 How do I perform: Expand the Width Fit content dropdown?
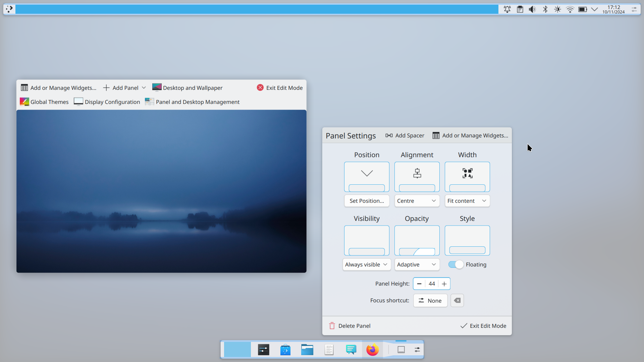(467, 201)
